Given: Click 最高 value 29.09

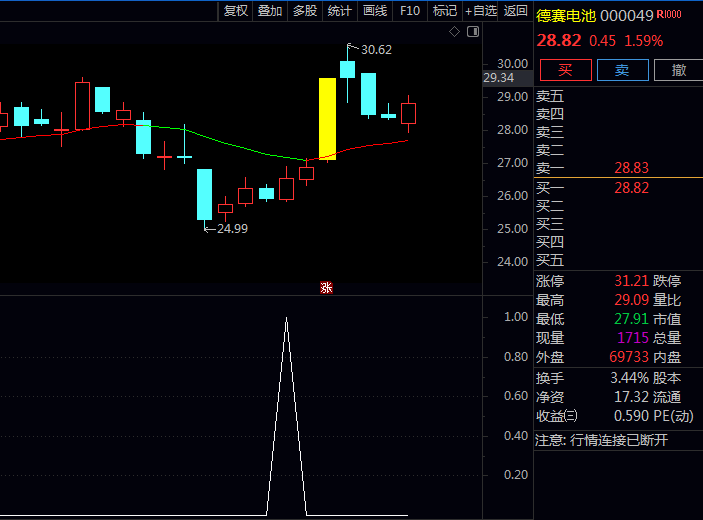Looking at the screenshot, I should (631, 300).
